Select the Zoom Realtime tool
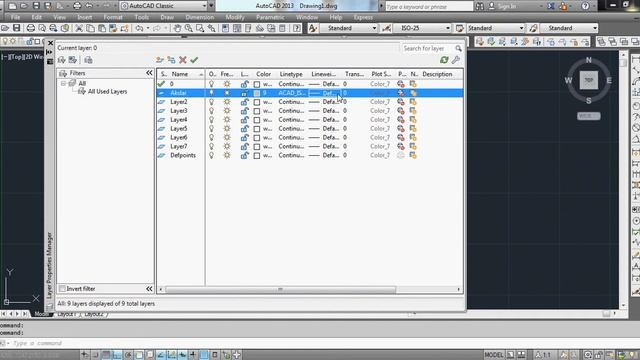Screen dimensions: 640x360 coord(189,28)
